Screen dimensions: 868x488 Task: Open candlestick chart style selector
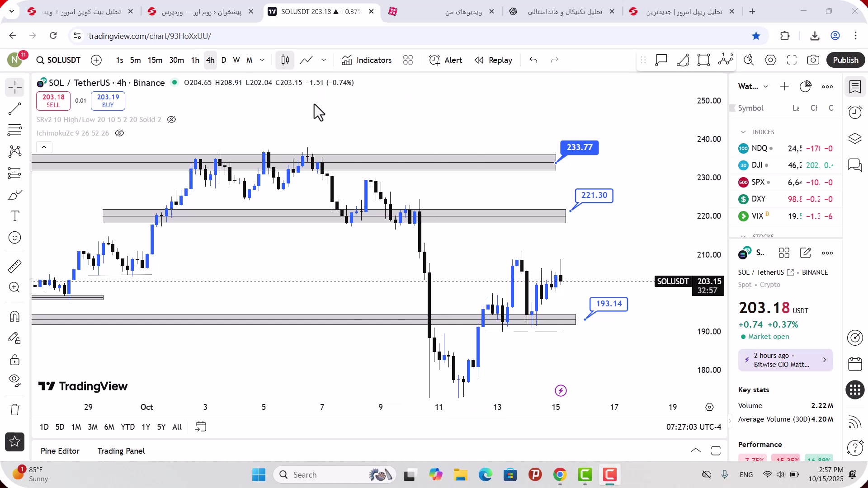pyautogui.click(x=285, y=60)
